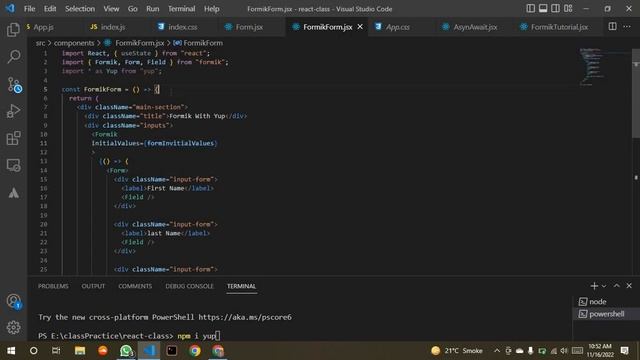The height and width of the screenshot is (360, 640).
Task: Click the volume icon in system tray
Action: [564, 351]
